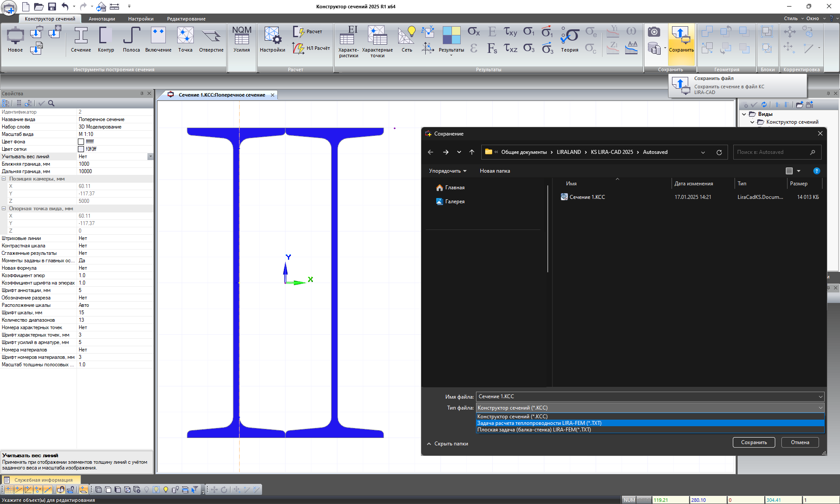The height and width of the screenshot is (504, 840).
Task: Open the NQM Усилия forces tool
Action: pyautogui.click(x=241, y=39)
